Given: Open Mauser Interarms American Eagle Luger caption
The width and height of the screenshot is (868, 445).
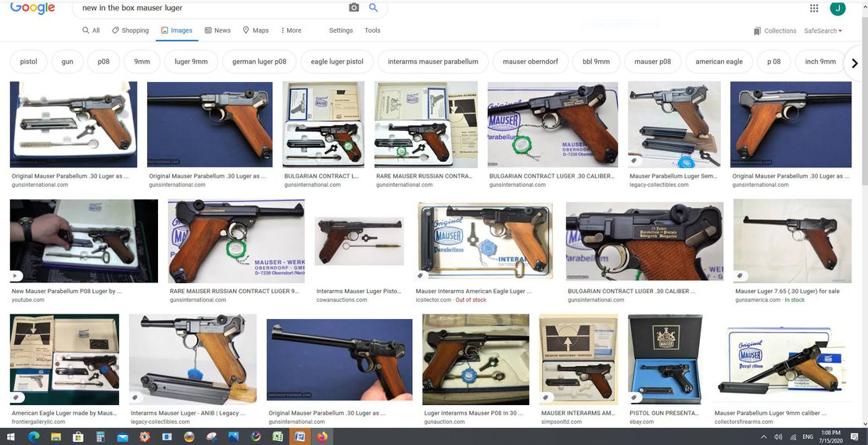Looking at the screenshot, I should [474, 291].
